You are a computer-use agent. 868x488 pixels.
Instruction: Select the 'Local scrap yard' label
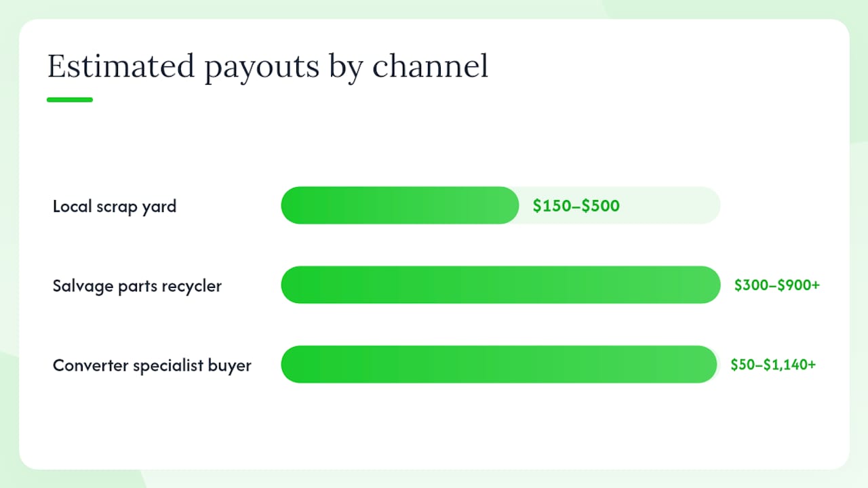(115, 206)
